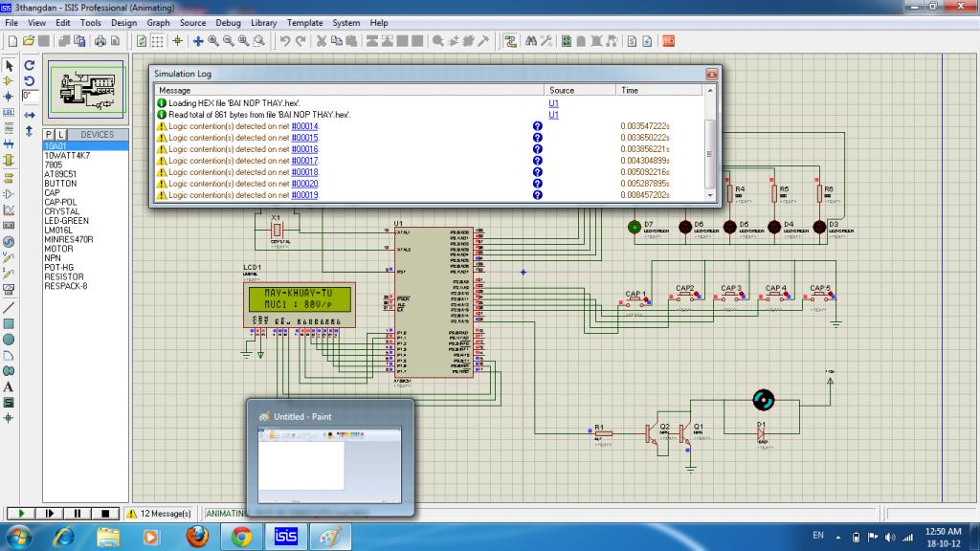This screenshot has width=980, height=551.
Task: Click the Play simulation button
Action: [x=21, y=514]
